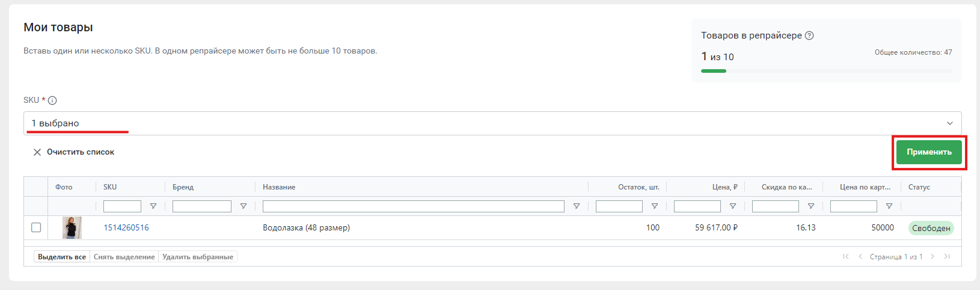Click the info icon beside SKU label

52,100
